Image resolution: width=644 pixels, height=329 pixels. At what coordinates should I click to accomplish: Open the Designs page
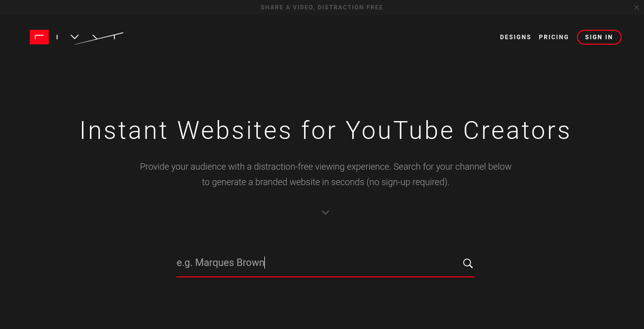[x=515, y=37]
